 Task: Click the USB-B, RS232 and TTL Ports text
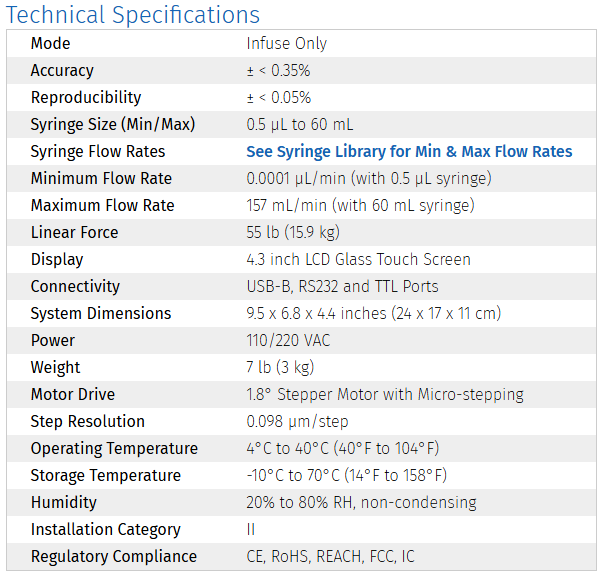pyautogui.click(x=342, y=287)
